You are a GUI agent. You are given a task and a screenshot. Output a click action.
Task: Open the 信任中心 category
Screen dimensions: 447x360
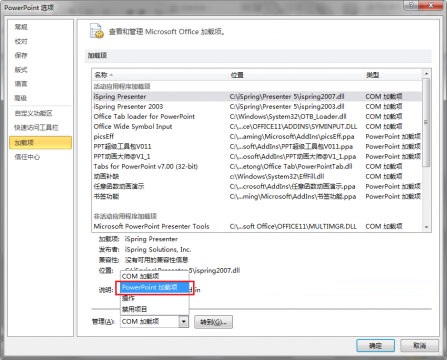[x=27, y=157]
